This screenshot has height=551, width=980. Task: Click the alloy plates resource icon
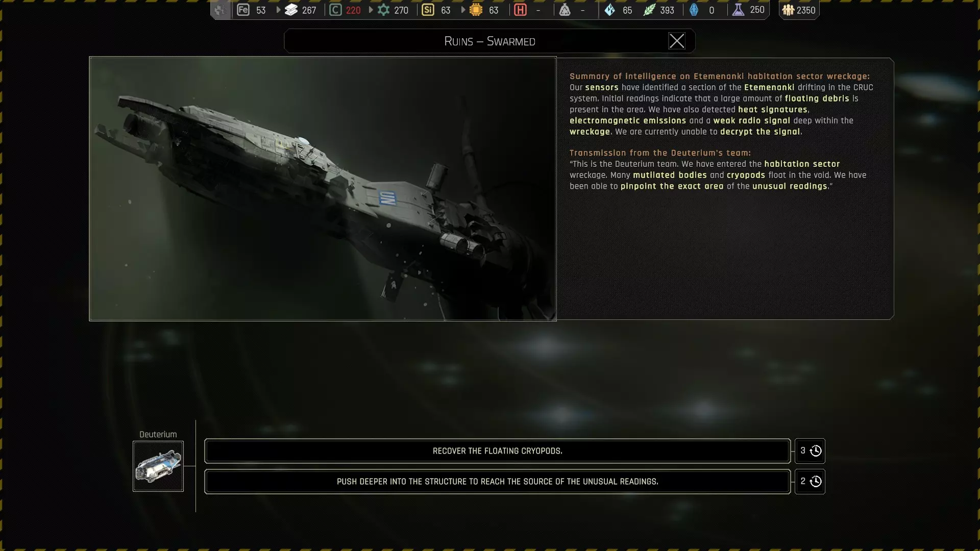tap(291, 10)
